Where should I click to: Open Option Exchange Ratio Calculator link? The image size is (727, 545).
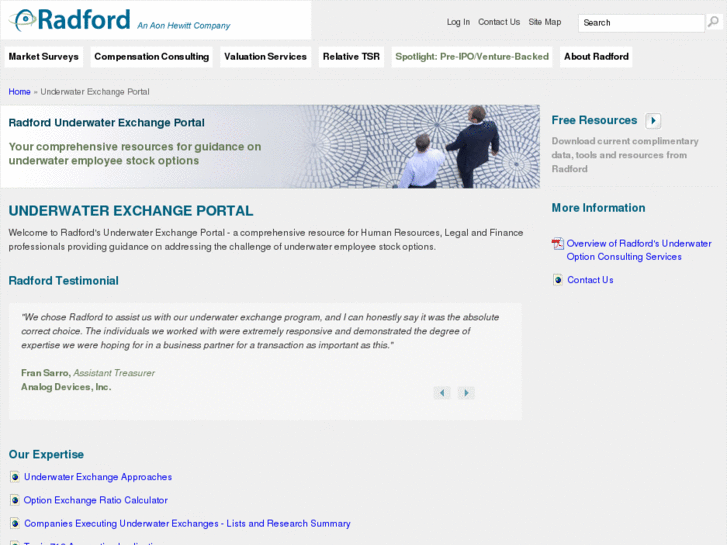point(96,500)
